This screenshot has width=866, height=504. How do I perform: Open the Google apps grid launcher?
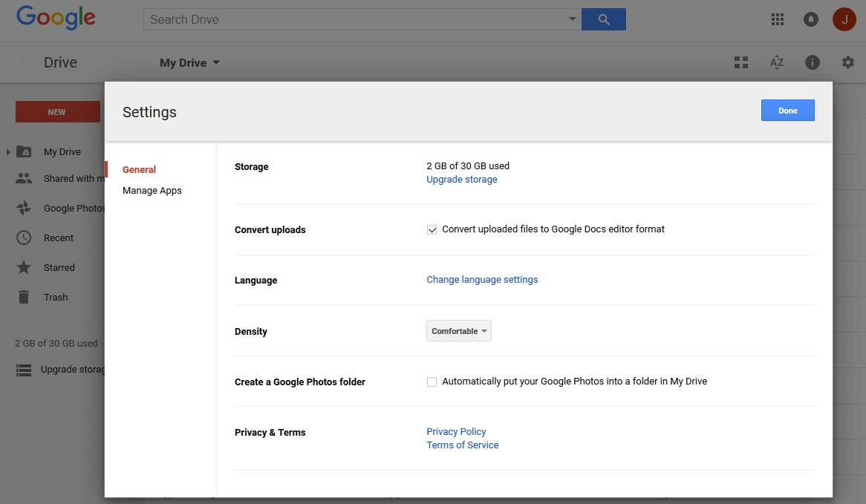pyautogui.click(x=777, y=19)
